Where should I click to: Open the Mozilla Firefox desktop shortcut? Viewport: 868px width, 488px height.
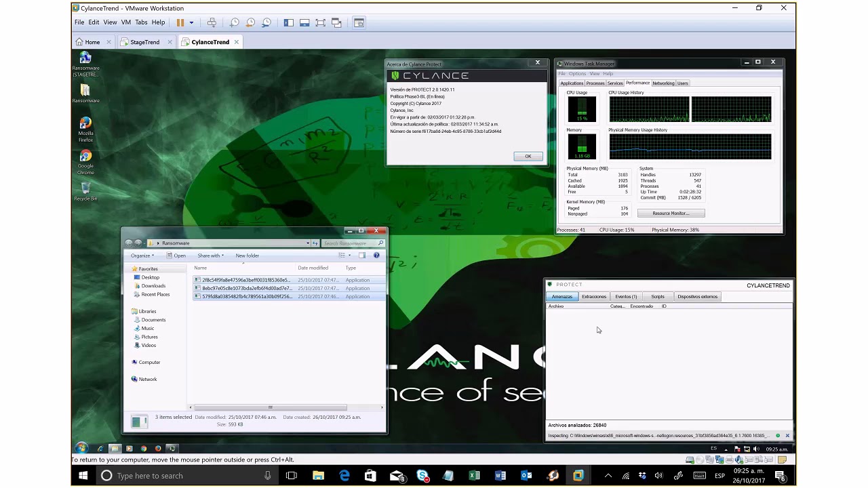point(85,129)
